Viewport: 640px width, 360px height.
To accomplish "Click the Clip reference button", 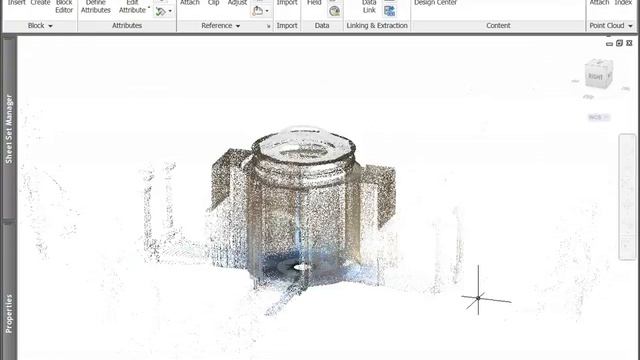I will [x=213, y=3].
